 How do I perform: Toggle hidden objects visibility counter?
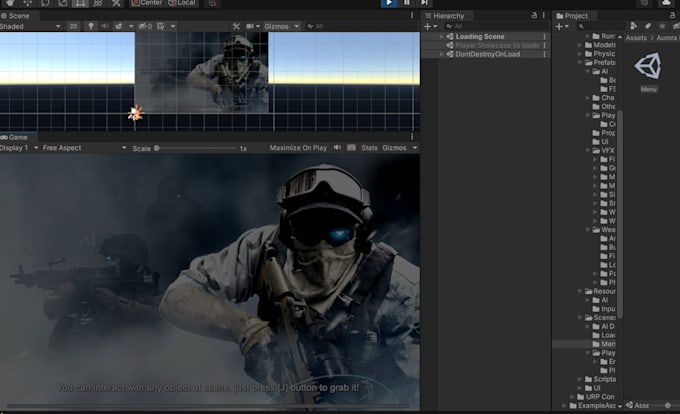[x=145, y=26]
